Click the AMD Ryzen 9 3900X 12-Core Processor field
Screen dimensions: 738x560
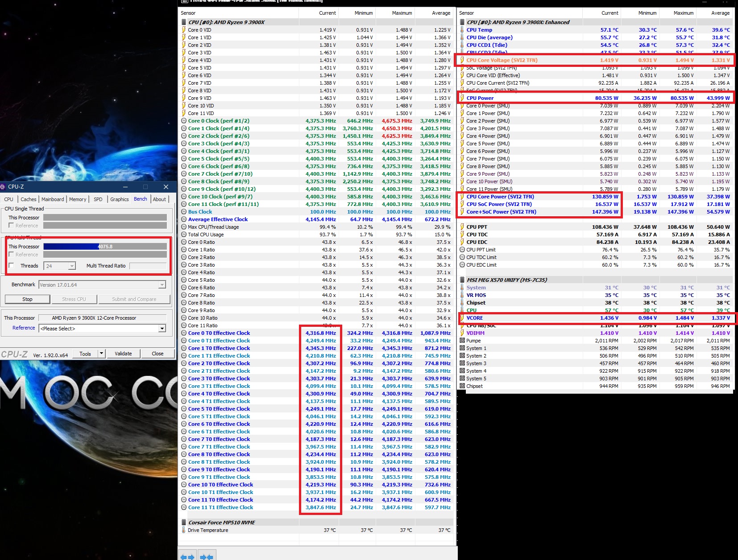pyautogui.click(x=102, y=318)
